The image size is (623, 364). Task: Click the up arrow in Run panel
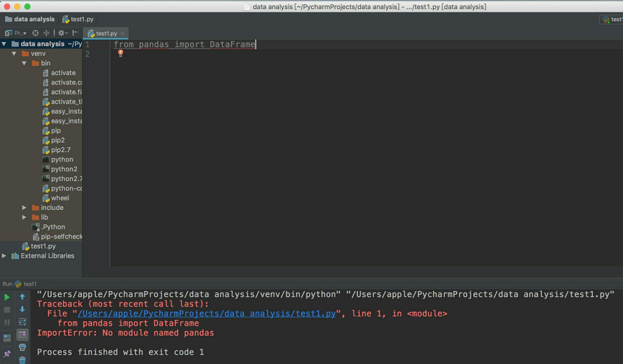pos(22,297)
